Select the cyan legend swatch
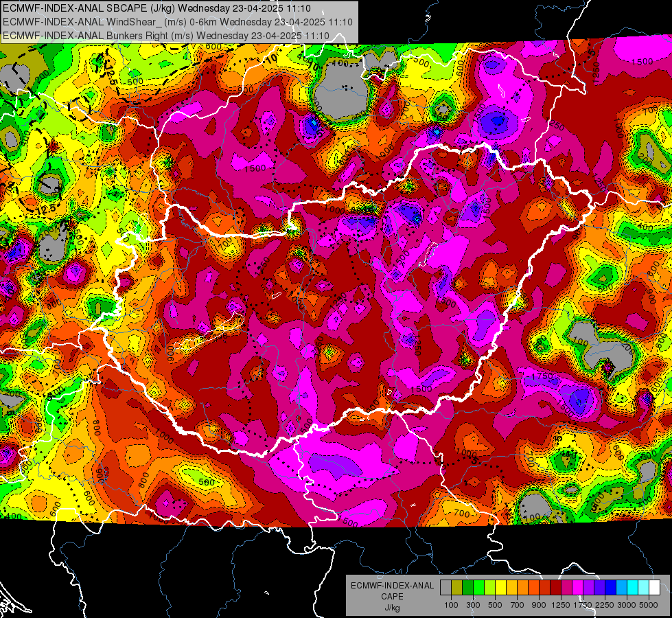 pyautogui.click(x=633, y=588)
